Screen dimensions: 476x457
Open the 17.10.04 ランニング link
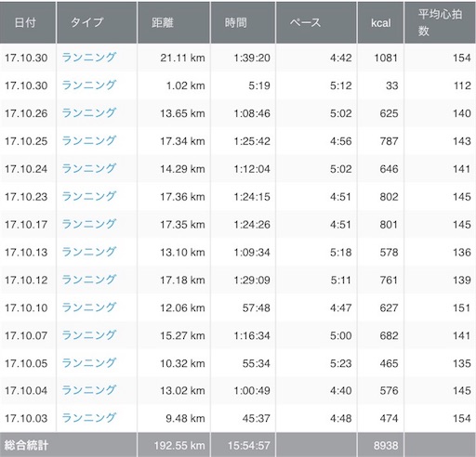coord(89,390)
